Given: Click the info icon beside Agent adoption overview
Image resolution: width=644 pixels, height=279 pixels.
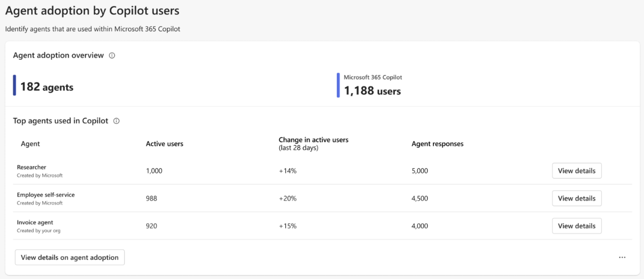Looking at the screenshot, I should click(112, 55).
